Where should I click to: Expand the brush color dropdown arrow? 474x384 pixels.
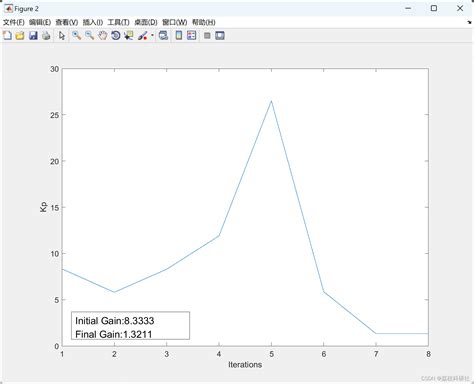[x=152, y=35]
